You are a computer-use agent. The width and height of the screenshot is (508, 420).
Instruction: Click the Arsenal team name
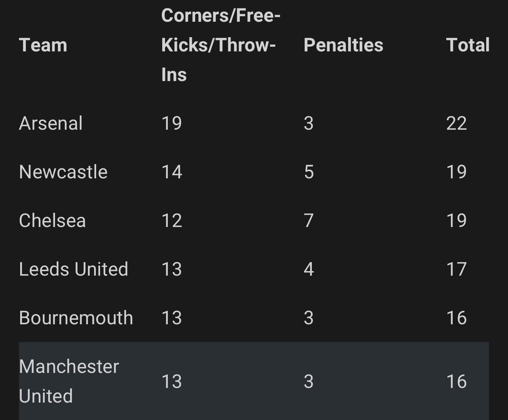tap(51, 123)
